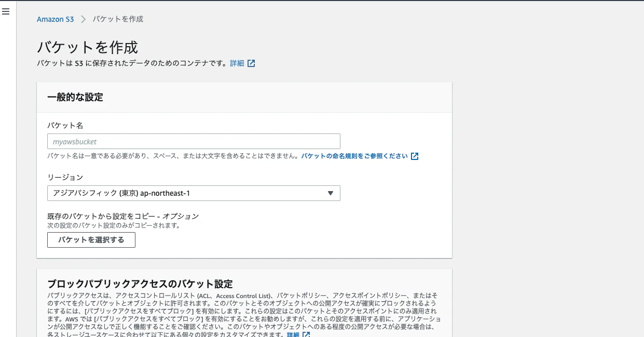This screenshot has height=337, width=644.
Task: Click 次の設定のバケット設定のみがコピーされます text
Action: [x=114, y=225]
